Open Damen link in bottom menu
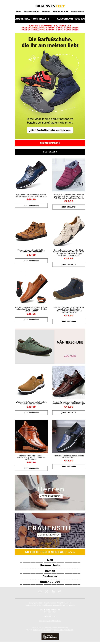Screen dimensions: 100x644 click(x=50, y=571)
